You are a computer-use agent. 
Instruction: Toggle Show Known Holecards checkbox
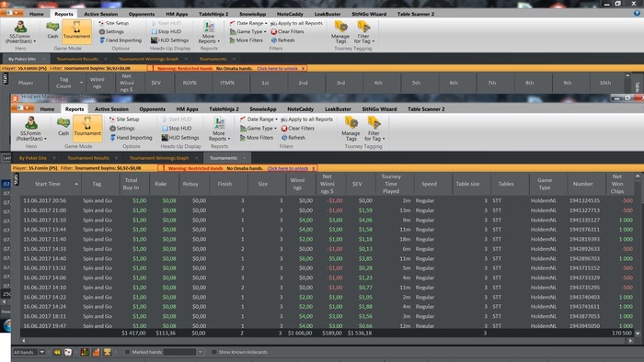tap(214, 352)
